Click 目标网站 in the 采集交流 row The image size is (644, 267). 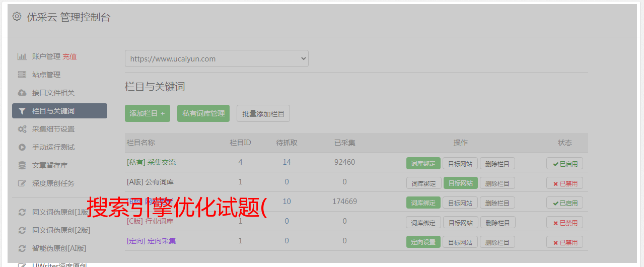(460, 163)
